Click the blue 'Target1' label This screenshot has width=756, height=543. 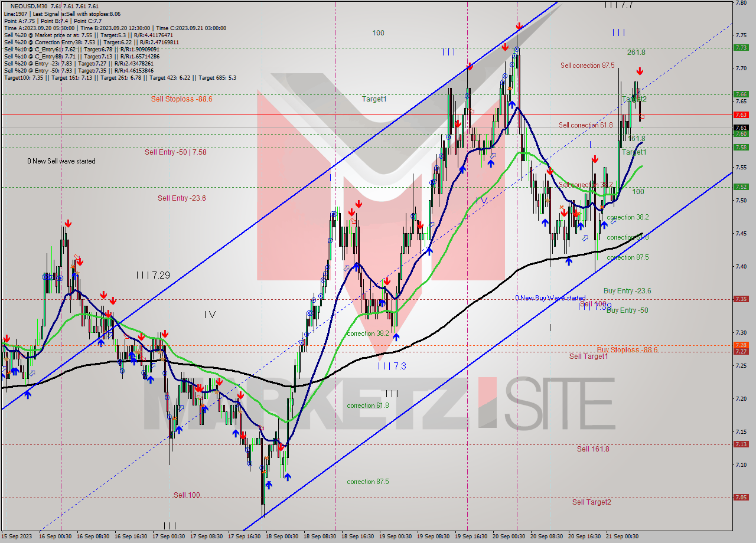(x=374, y=99)
